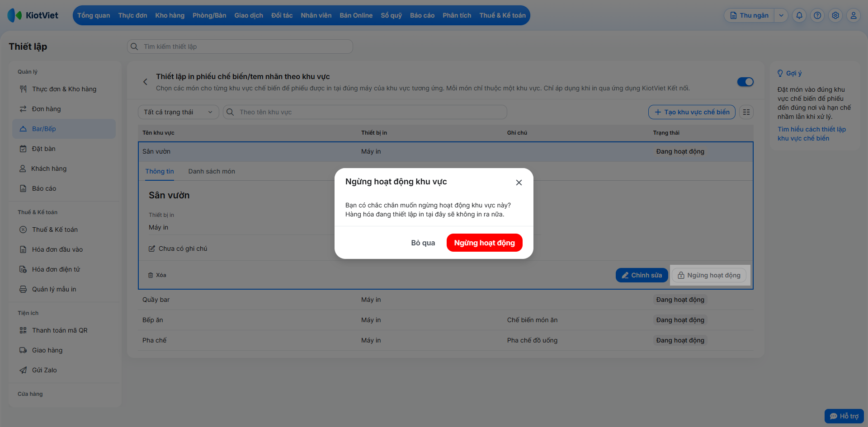Expand the Thu ngân dropdown arrow
Screen dimensions: 868x427
[x=781, y=15]
